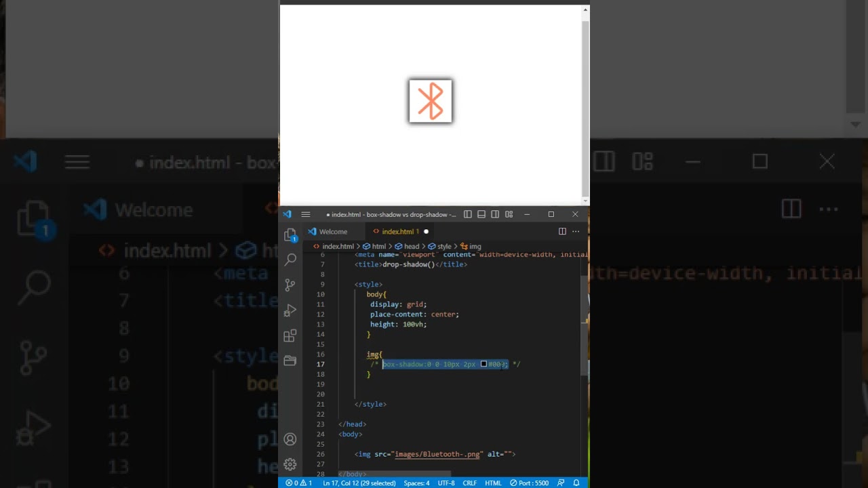The image size is (868, 488).
Task: Click the editor horizontal scrollbar at bottom
Action: [x=394, y=473]
